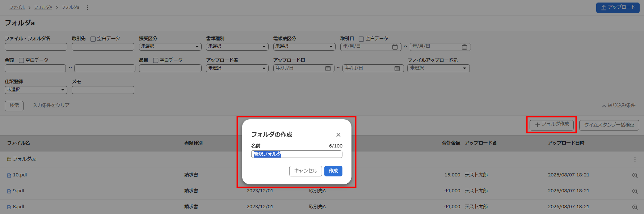Image resolution: width=644 pixels, height=214 pixels.
Task: Click the 品目 input field
Action: 170,68
